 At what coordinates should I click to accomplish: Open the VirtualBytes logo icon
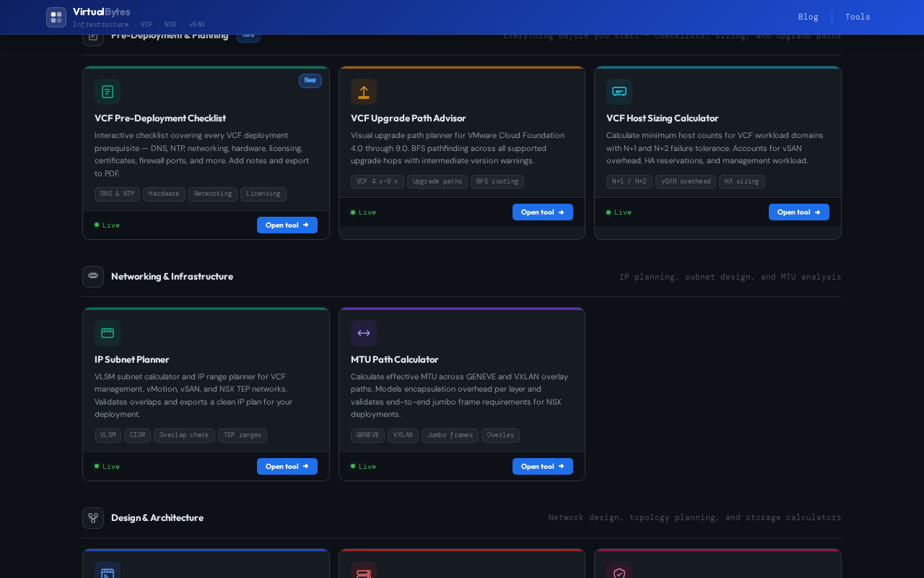pos(56,17)
